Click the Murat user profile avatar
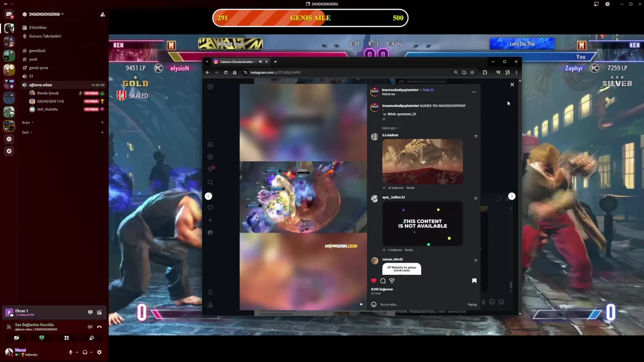 9,352
